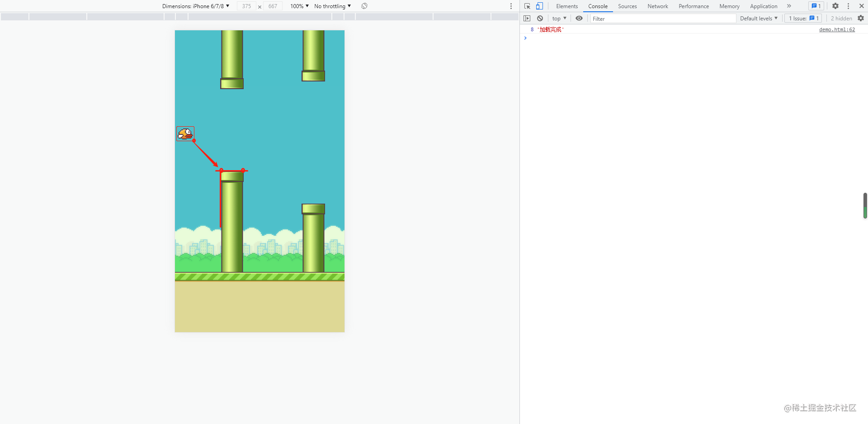Clear the console icon
Viewport: 868px width, 424px height.
pos(540,18)
